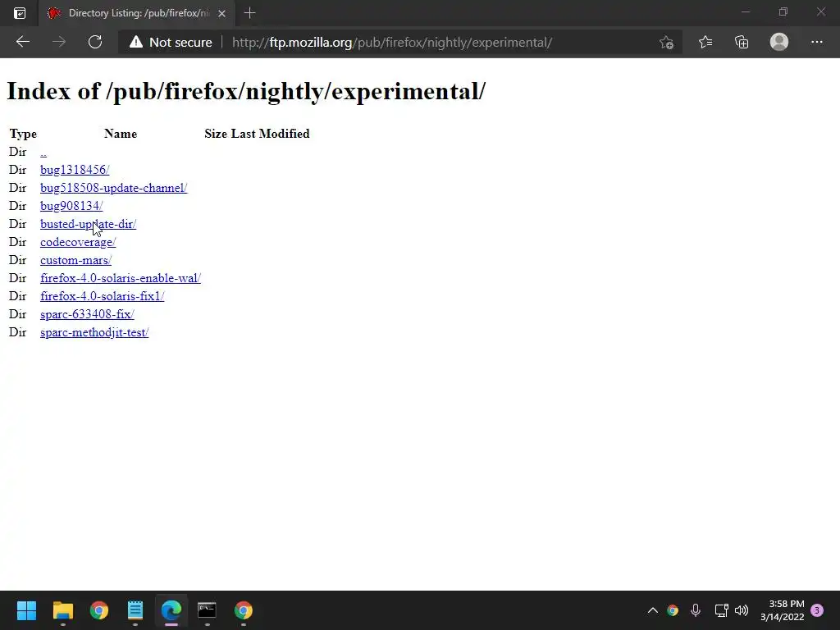Open the tab actions menu icon

20,13
